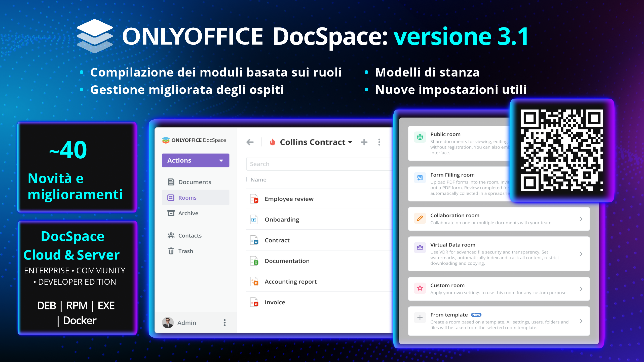Click the Contacts people icon
Image resolution: width=644 pixels, height=362 pixels.
171,236
